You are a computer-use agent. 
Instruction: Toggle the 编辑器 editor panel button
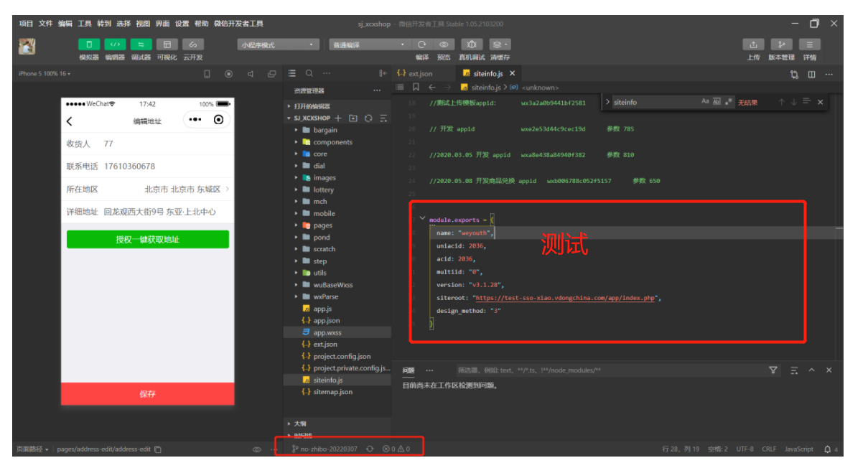(x=115, y=45)
